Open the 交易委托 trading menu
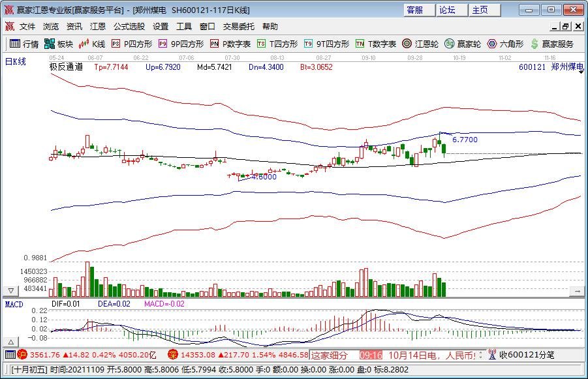This screenshot has width=588, height=379. (x=239, y=26)
